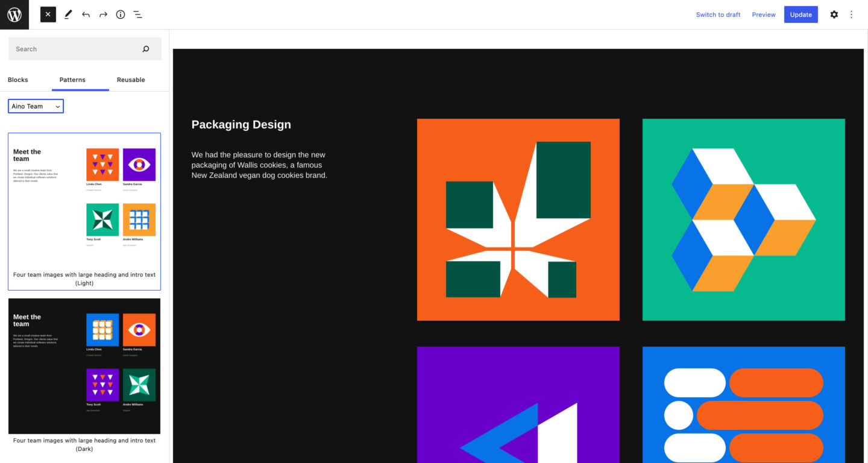Open the Aino Team category dropdown
Screen dimensions: 868x463
click(36, 106)
